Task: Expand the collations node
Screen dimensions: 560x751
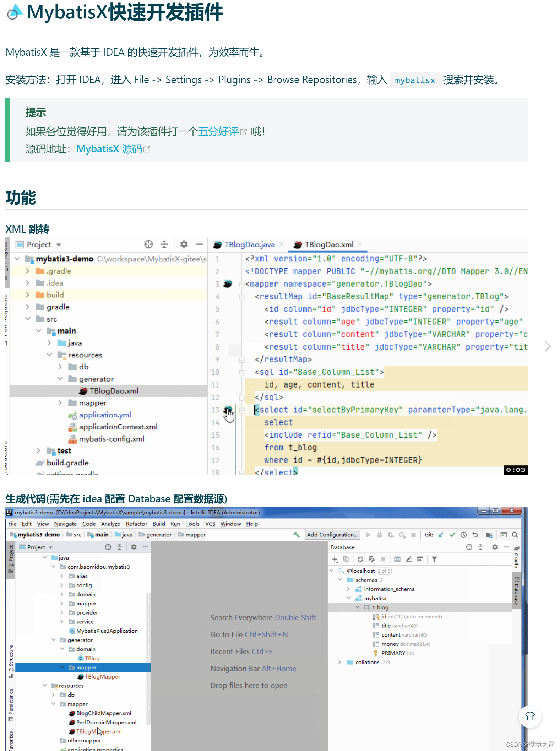Action: (x=340, y=663)
